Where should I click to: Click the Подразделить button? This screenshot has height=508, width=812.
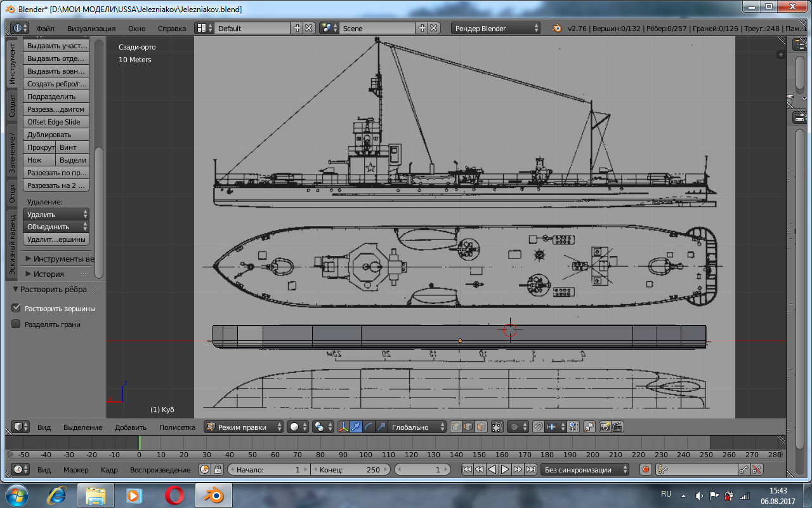point(56,97)
